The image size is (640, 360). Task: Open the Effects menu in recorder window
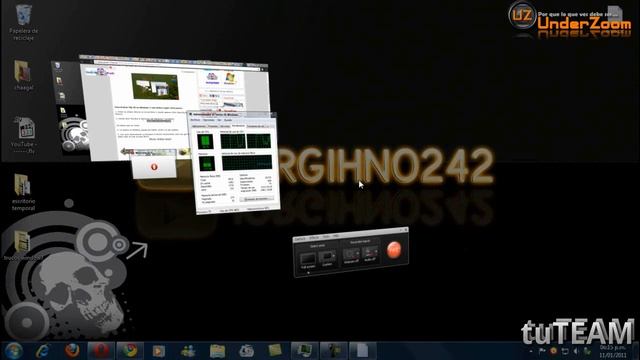tap(314, 238)
